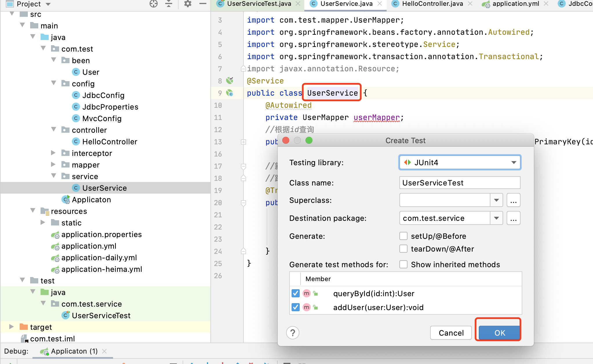
Task: Click the gutter icon beside line 9
Action: pos(230,93)
